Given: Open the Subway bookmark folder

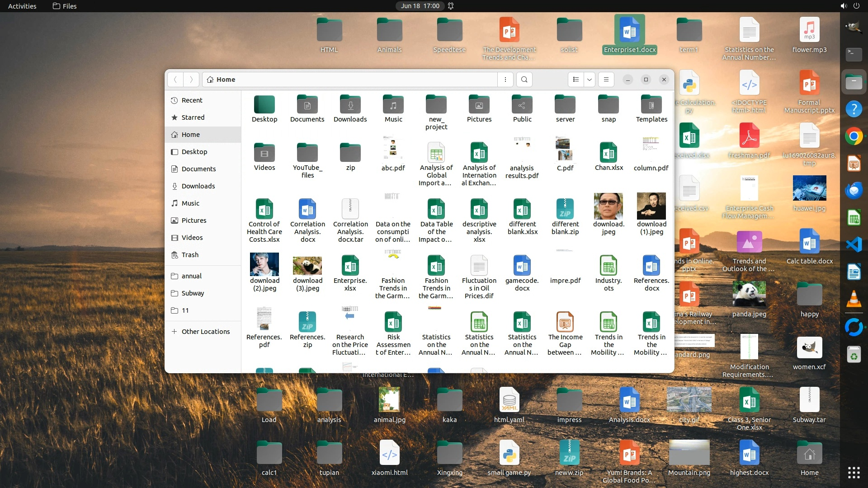Looking at the screenshot, I should tap(193, 293).
